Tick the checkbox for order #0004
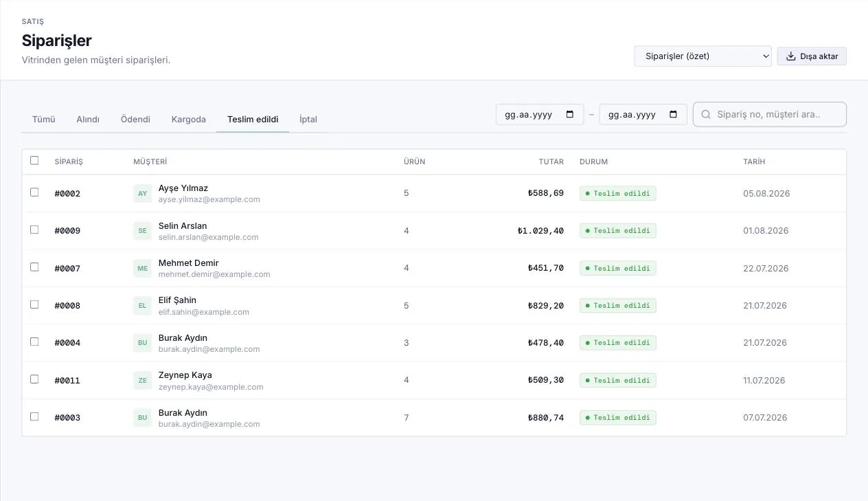 pos(34,342)
